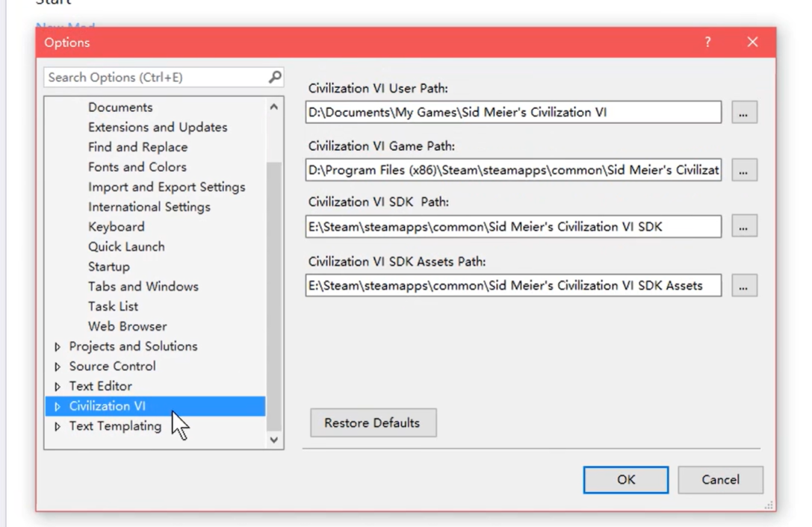Select Tabs and Windows options
This screenshot has width=812, height=527.
tap(143, 287)
